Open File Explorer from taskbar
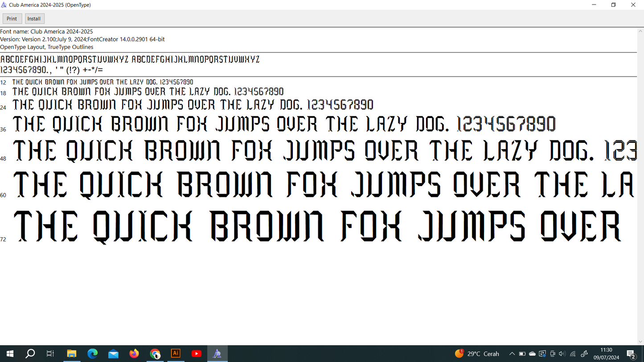Screen dimensions: 644x362 [x=72, y=354]
